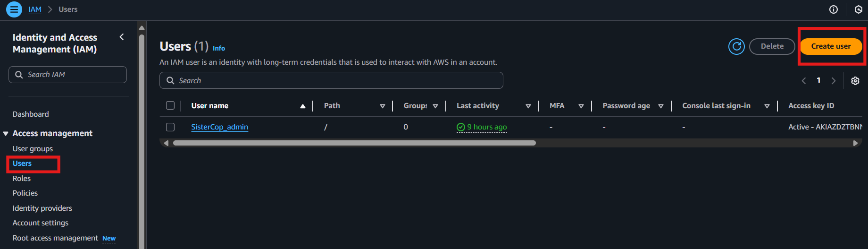The height and width of the screenshot is (249, 868).
Task: Sort by User name ascending arrow
Action: 303,106
